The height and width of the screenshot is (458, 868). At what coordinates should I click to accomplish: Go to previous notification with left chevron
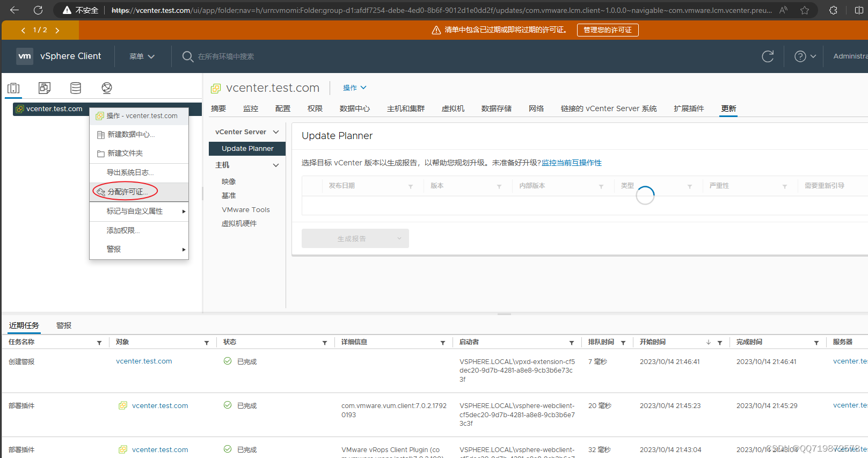point(23,31)
